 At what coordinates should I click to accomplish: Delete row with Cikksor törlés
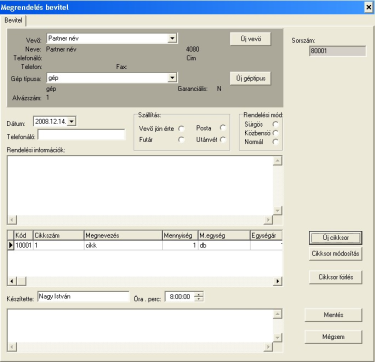tap(335, 277)
